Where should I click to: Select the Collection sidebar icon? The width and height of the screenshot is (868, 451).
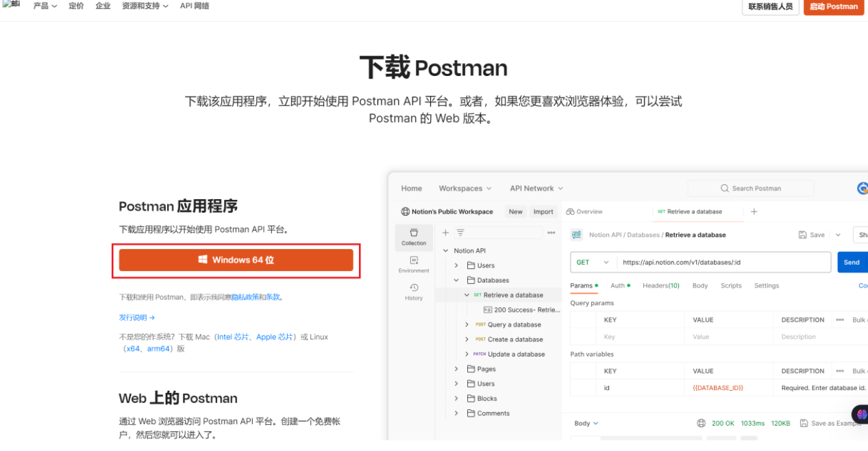coord(414,237)
